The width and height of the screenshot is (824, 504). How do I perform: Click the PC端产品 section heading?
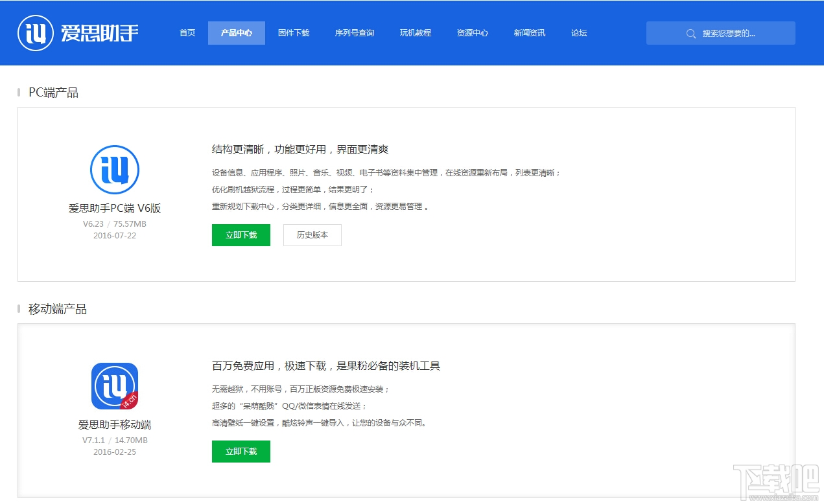coord(53,92)
